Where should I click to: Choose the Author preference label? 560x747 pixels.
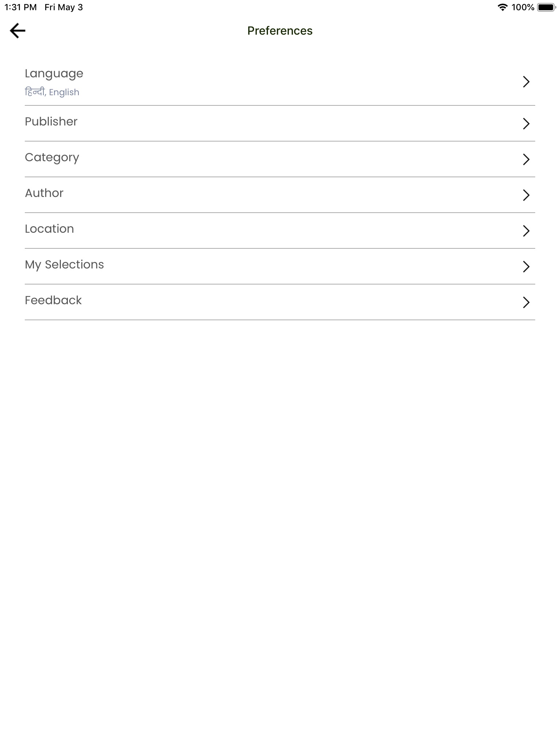point(44,193)
